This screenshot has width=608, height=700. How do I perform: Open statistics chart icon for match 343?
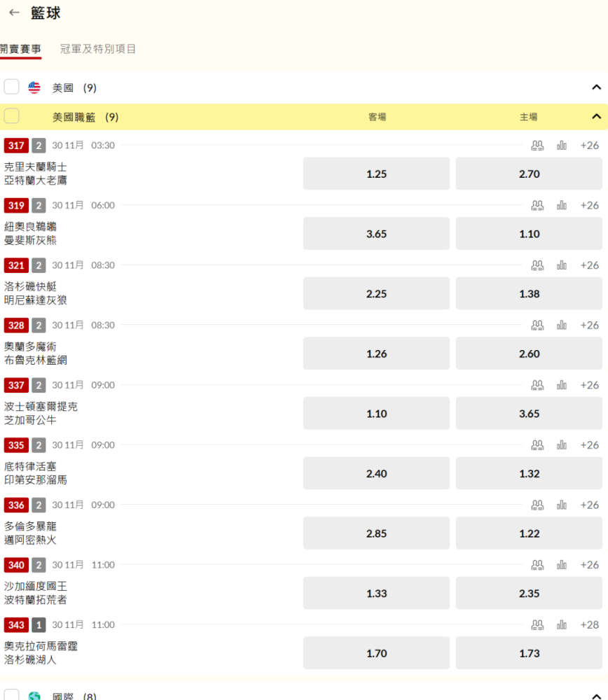(x=562, y=624)
